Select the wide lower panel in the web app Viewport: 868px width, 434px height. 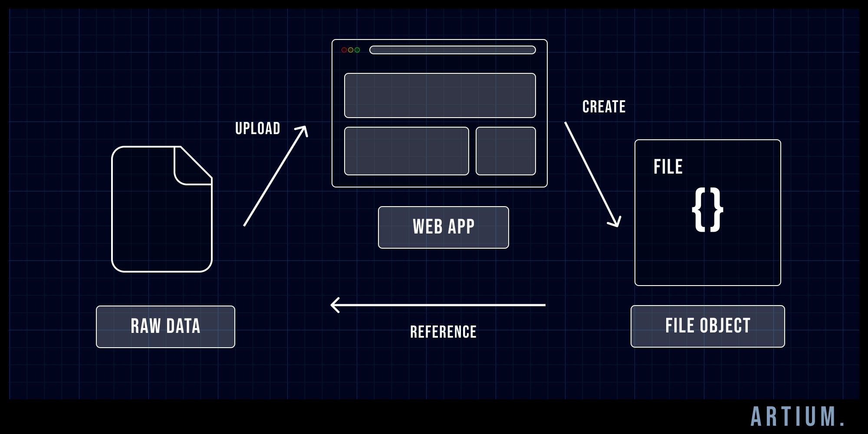[x=406, y=152]
